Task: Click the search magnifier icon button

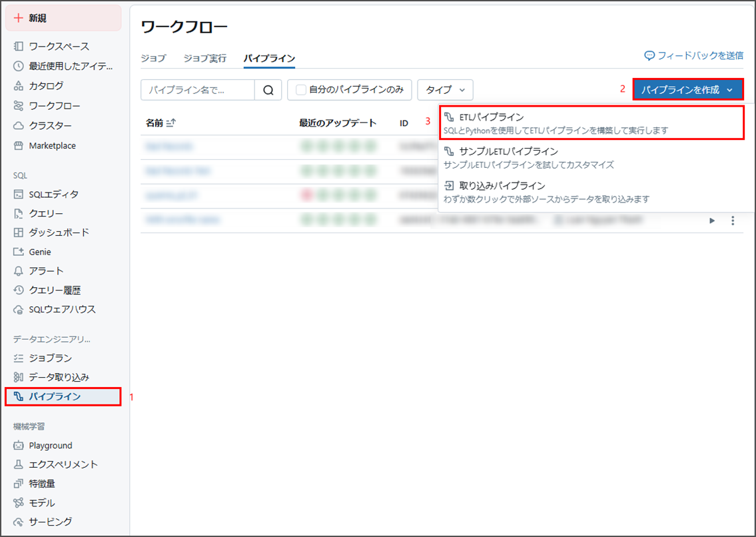Action: (268, 90)
